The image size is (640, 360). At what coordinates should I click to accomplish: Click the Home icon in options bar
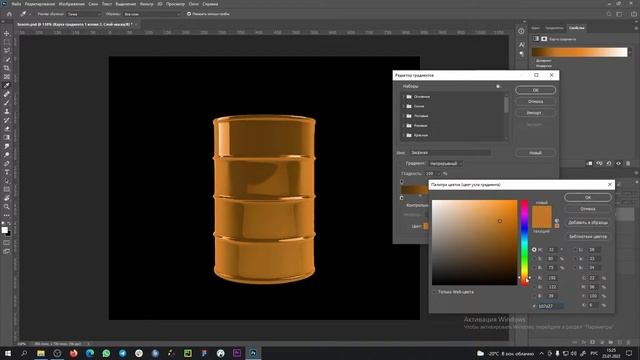click(9, 14)
